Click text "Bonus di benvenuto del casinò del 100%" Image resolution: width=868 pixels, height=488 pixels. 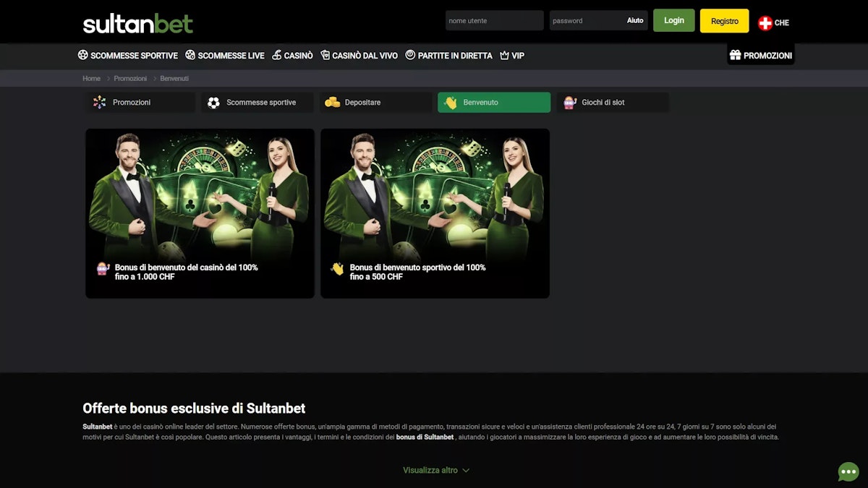187,267
